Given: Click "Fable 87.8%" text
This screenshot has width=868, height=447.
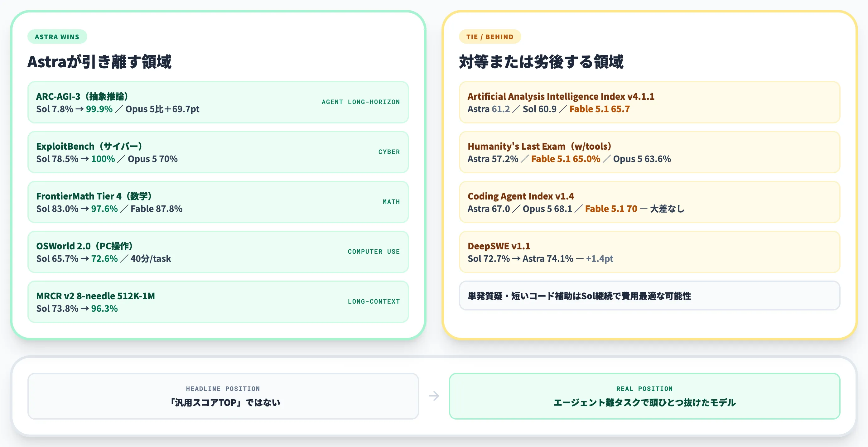Looking at the screenshot, I should 156,209.
